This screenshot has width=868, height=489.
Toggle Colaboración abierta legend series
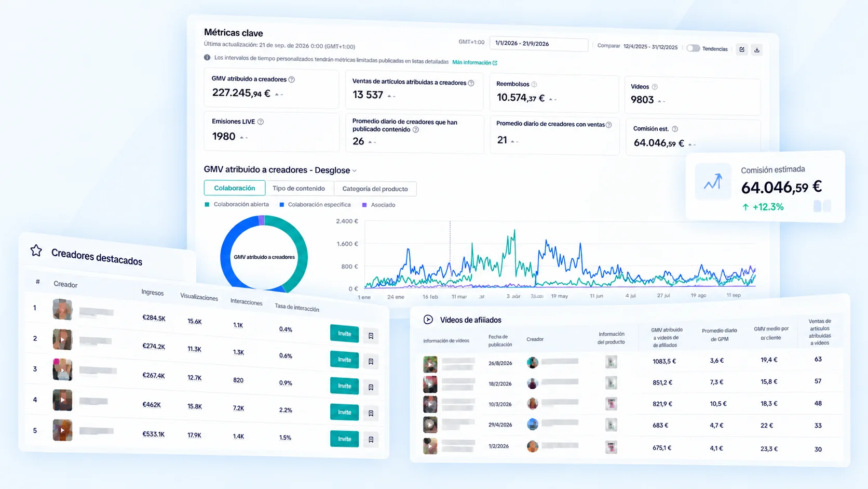pos(237,204)
